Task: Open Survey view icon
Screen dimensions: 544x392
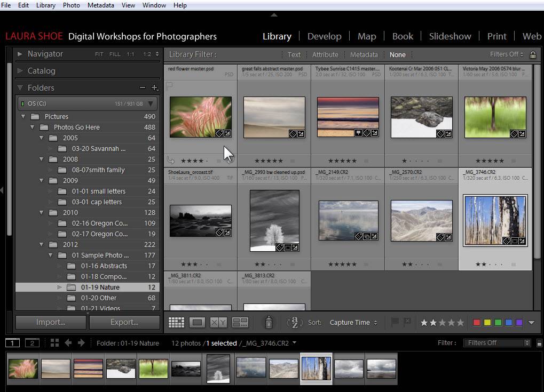Action: [240, 322]
